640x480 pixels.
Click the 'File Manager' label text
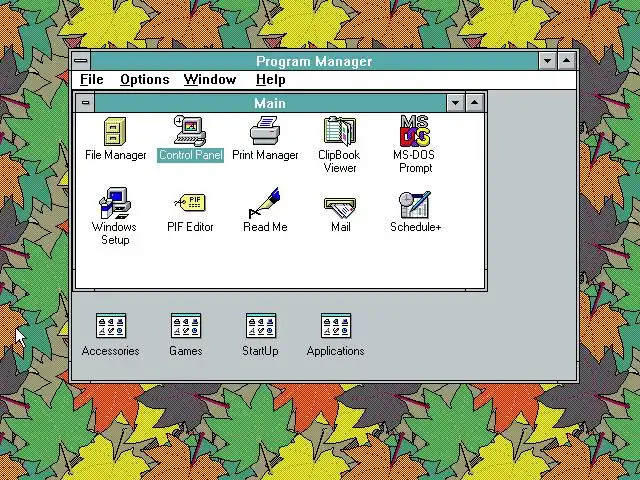(x=116, y=155)
